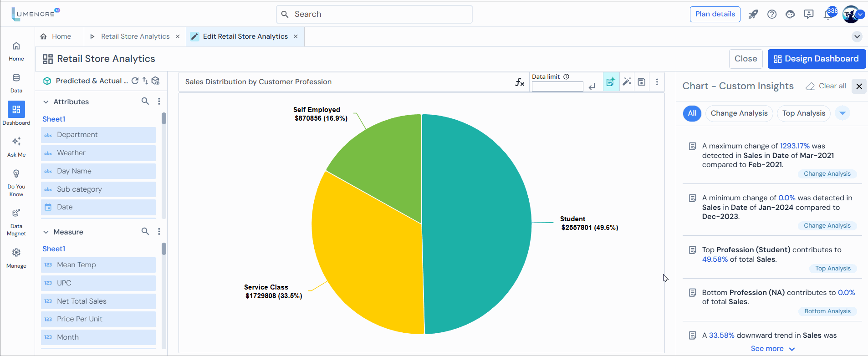Filter insights by Top Analysis
This screenshot has height=356, width=868.
tap(803, 113)
